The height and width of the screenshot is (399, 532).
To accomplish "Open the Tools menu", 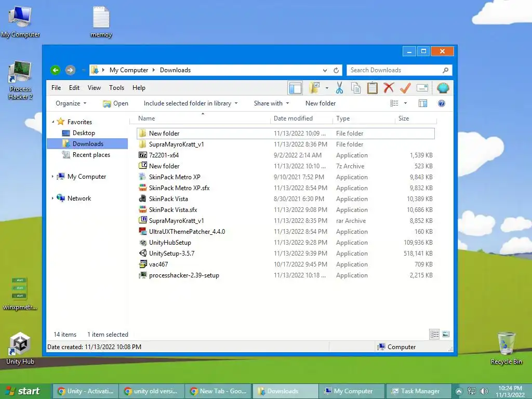I will pos(116,88).
